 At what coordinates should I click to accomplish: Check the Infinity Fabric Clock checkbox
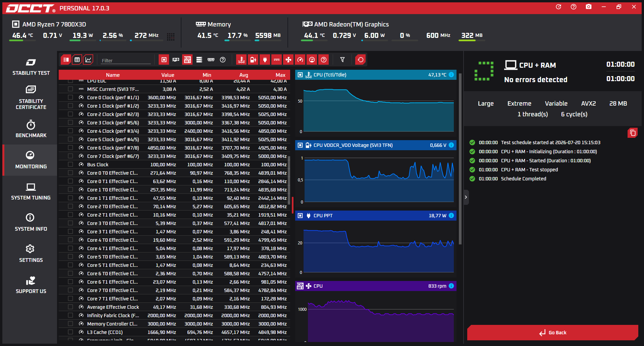(70, 315)
